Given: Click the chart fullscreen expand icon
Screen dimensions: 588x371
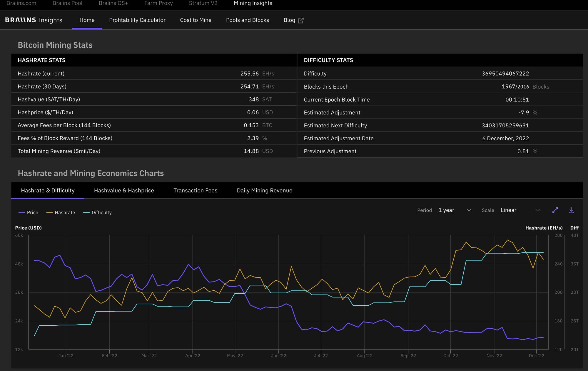Looking at the screenshot, I should (555, 210).
